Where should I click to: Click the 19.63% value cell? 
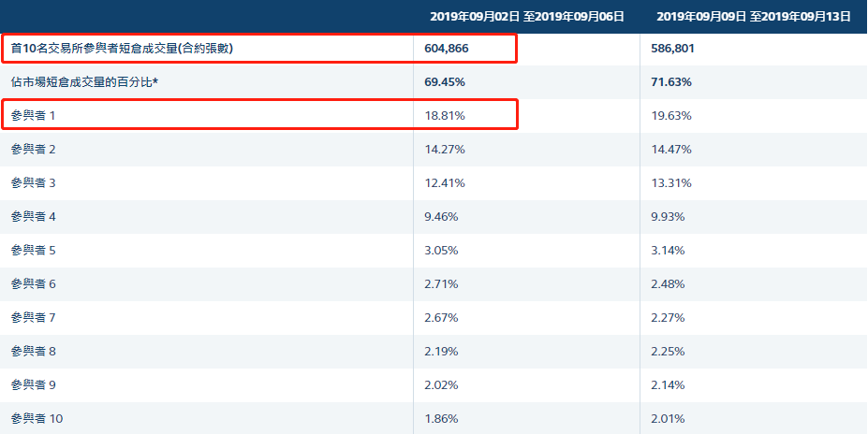[670, 115]
